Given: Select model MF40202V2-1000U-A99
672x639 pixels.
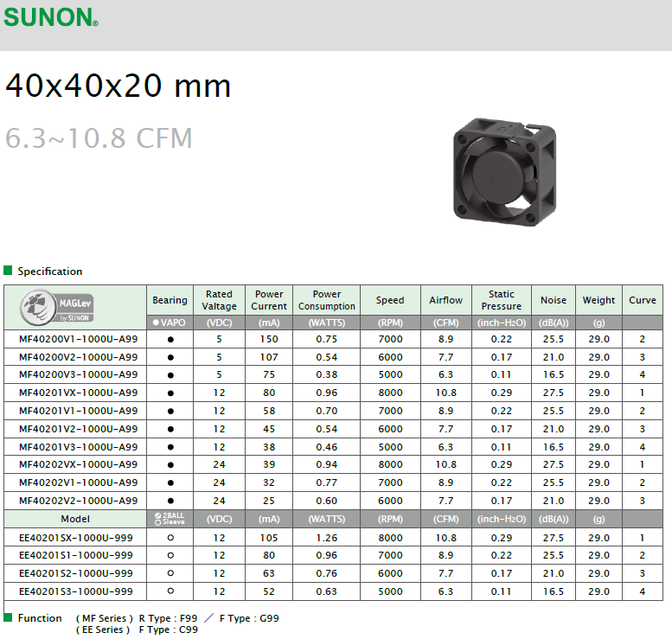Looking at the screenshot, I should tap(79, 501).
